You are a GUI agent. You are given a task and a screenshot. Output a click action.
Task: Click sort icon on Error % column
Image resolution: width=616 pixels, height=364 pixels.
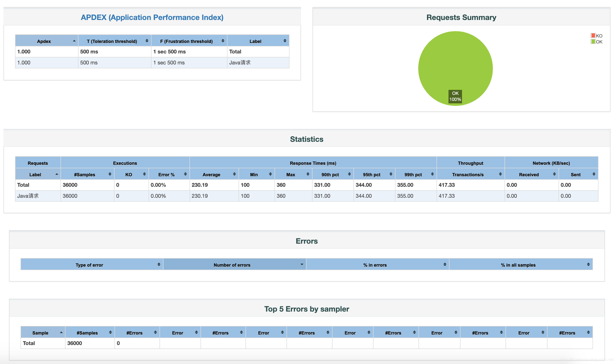[185, 174]
